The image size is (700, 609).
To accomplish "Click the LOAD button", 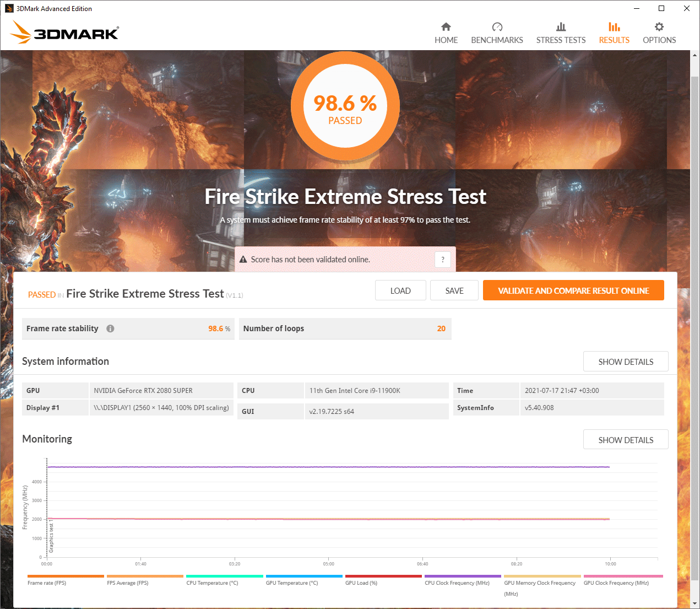I will (x=400, y=290).
